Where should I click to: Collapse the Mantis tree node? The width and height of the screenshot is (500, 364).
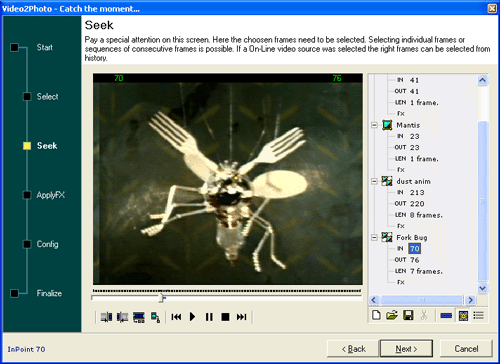point(374,125)
